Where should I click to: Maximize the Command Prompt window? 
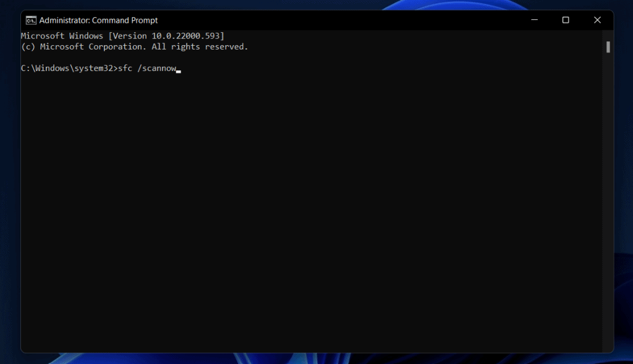566,20
